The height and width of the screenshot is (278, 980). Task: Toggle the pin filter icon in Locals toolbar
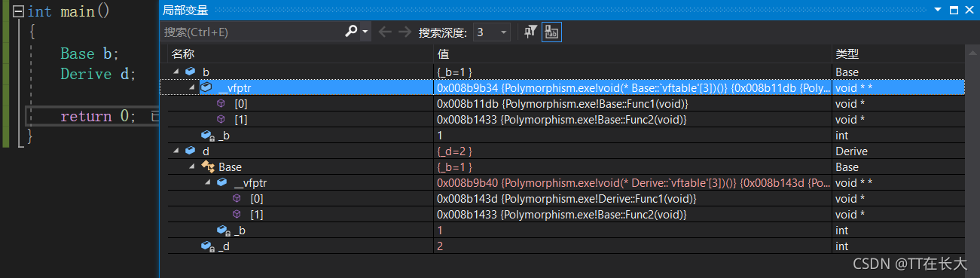tap(531, 32)
